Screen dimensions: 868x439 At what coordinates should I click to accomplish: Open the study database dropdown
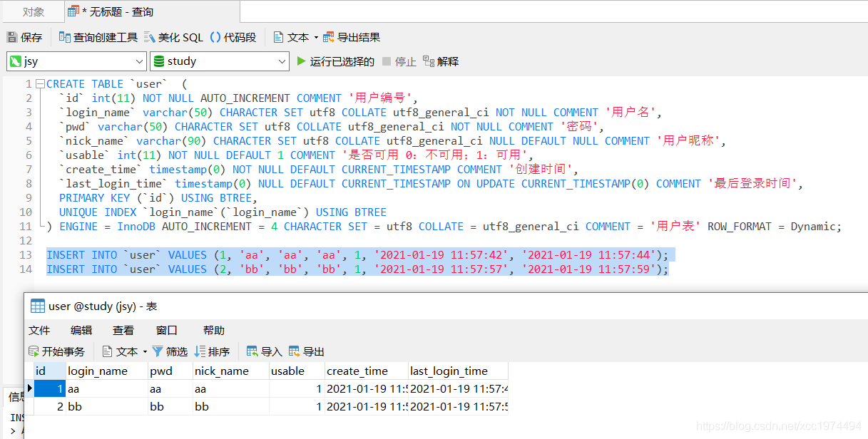(220, 61)
